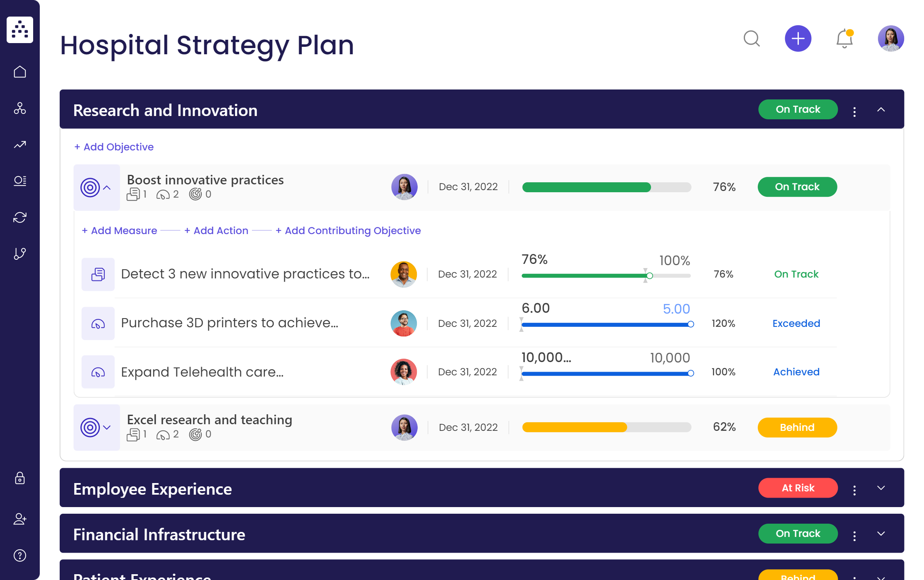
Task: Open the branch icon in sidebar
Action: point(19,254)
